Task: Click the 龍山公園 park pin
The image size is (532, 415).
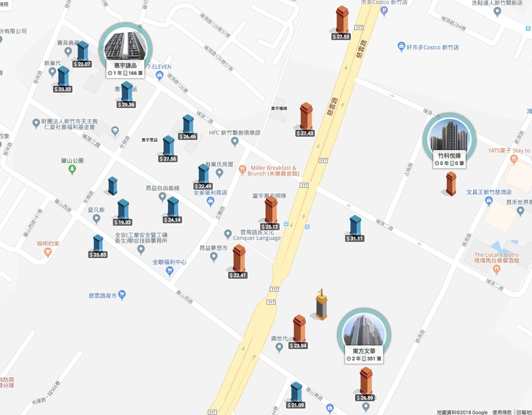Action: pyautogui.click(x=72, y=169)
